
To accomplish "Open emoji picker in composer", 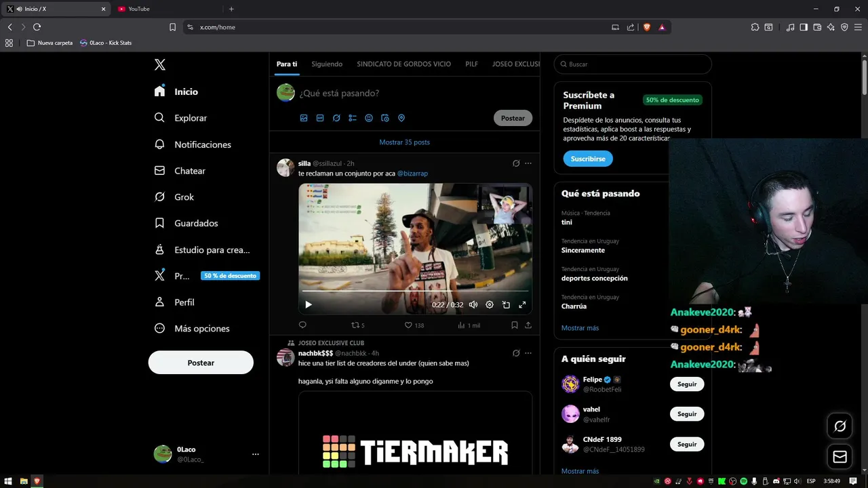I will click(x=369, y=118).
